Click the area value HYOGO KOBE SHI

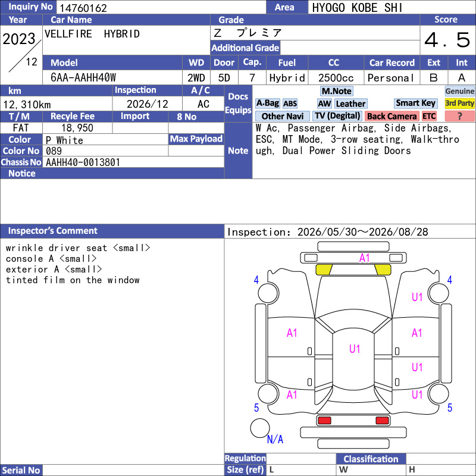[x=358, y=8]
